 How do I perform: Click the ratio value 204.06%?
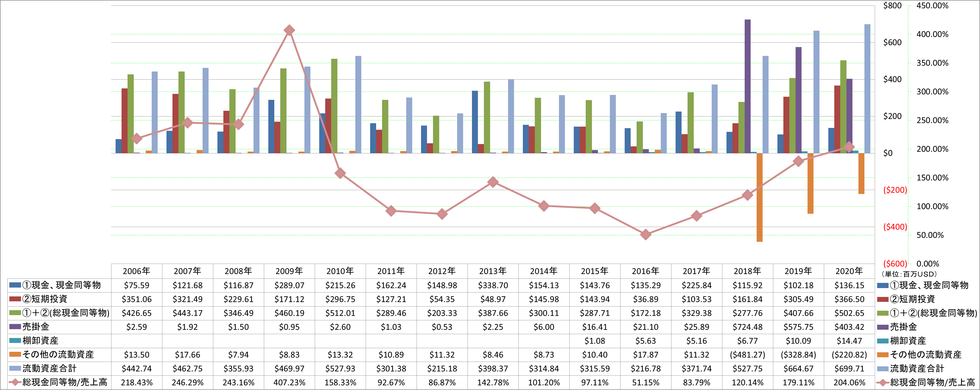(850, 382)
